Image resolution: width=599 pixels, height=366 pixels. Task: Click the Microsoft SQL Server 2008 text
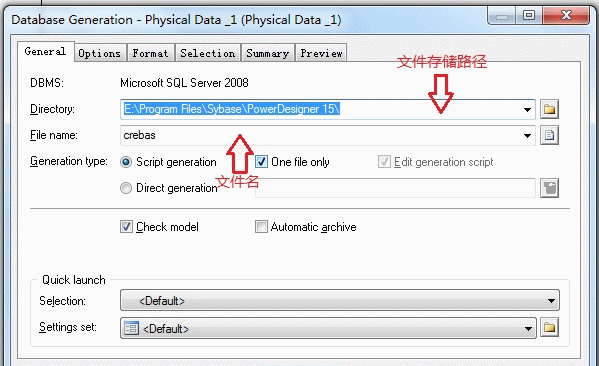(184, 83)
